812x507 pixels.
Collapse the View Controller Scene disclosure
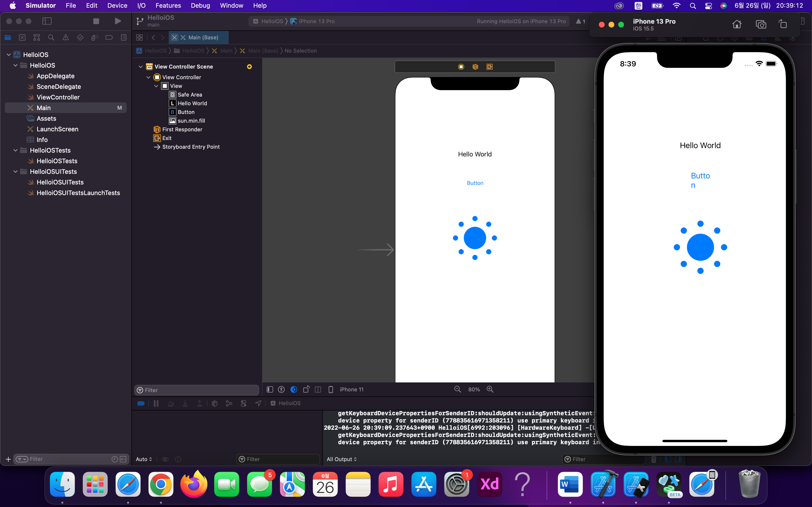point(141,67)
